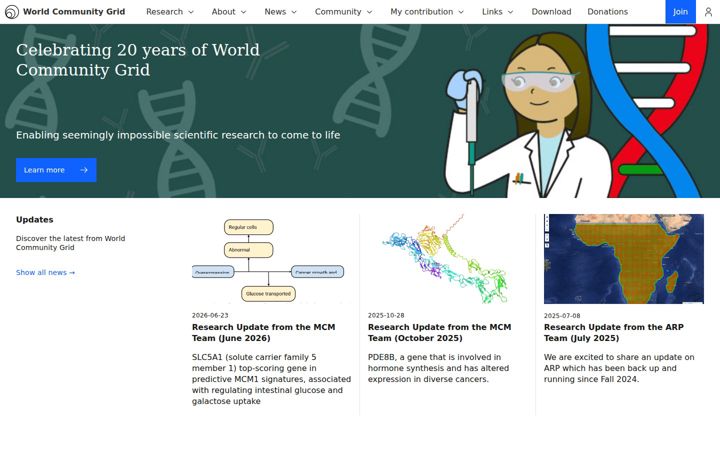Expand the Links menu chevron

pyautogui.click(x=510, y=12)
